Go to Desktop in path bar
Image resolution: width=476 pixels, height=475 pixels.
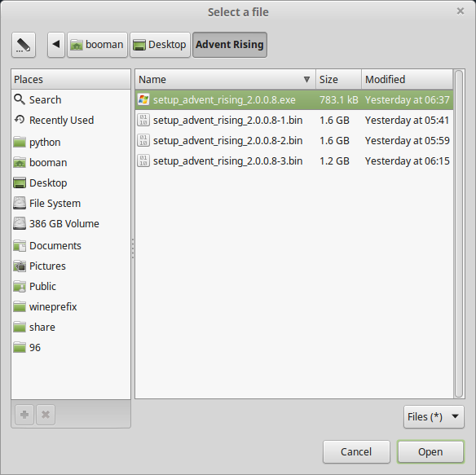click(x=160, y=45)
